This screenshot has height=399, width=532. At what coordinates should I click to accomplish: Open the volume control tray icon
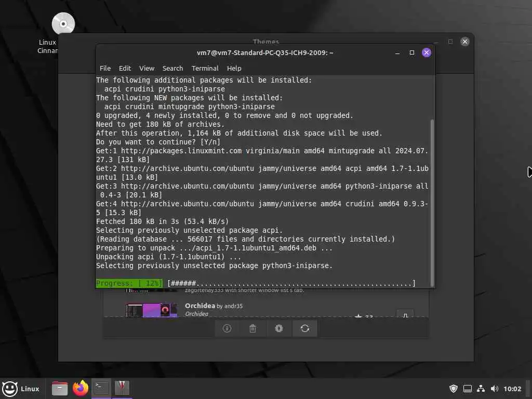(x=495, y=389)
